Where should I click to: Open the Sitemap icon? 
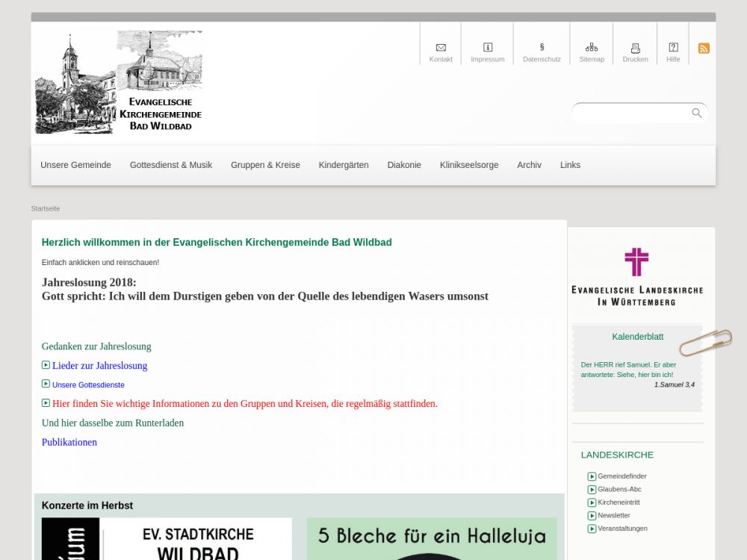pyautogui.click(x=592, y=48)
